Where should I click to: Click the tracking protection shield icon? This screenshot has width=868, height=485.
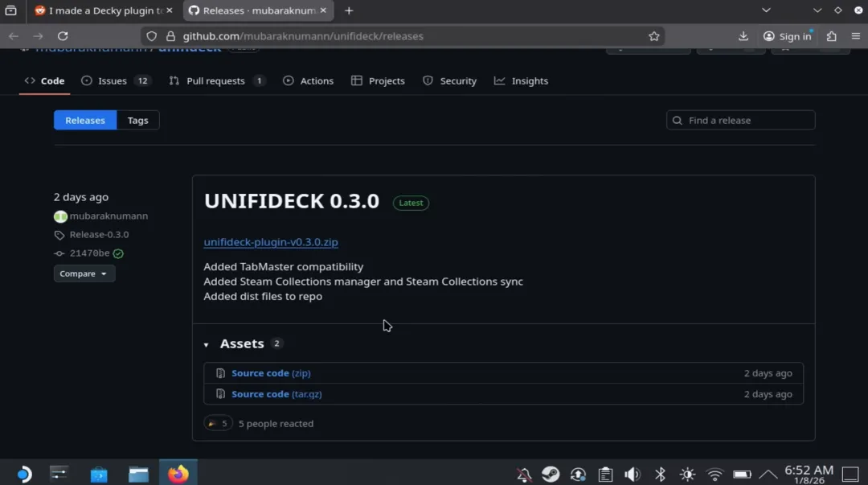point(152,36)
